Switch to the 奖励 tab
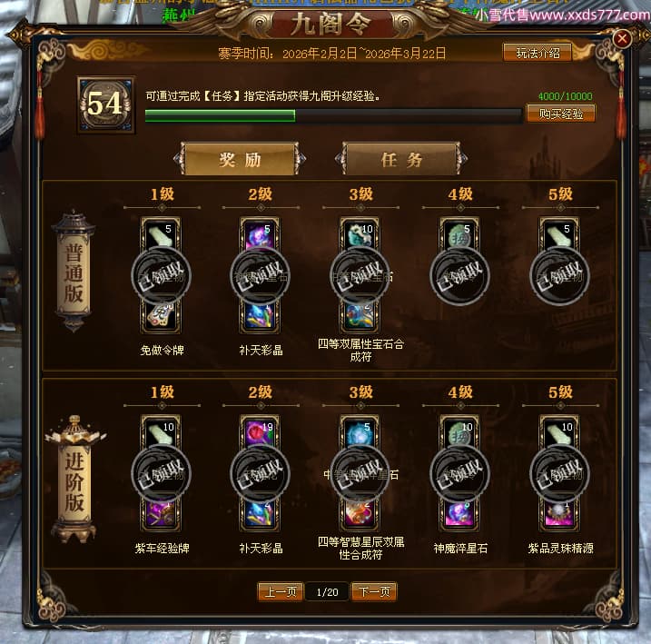The image size is (651, 644). point(240,160)
